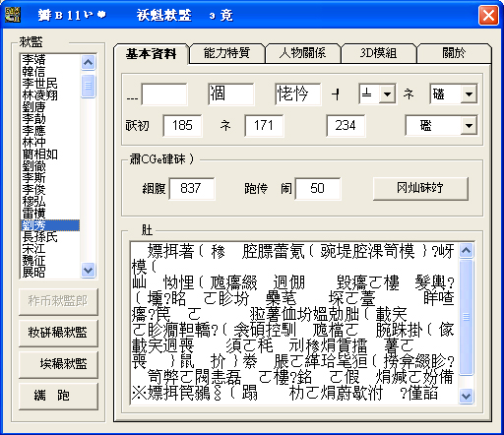
Task: Click the button right of the 50 field
Action: coord(420,189)
